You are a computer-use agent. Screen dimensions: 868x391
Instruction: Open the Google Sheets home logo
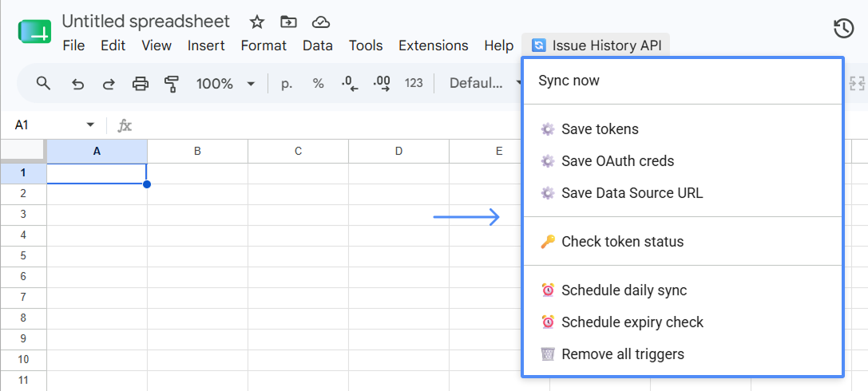34,31
